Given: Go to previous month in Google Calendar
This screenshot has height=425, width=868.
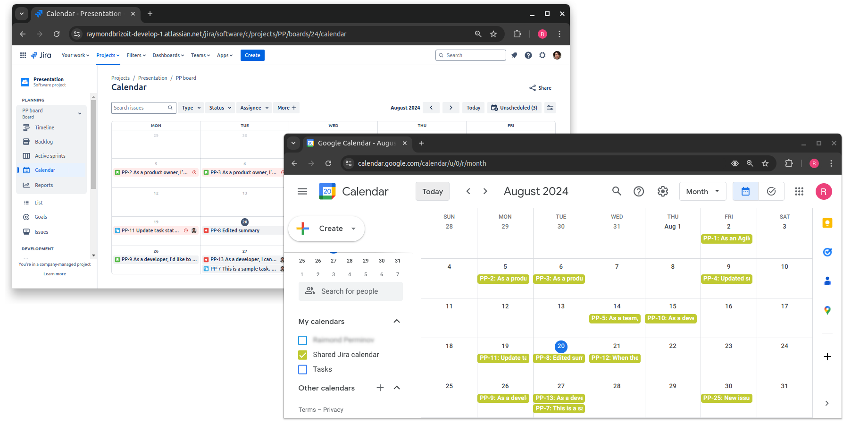Looking at the screenshot, I should pyautogui.click(x=468, y=191).
